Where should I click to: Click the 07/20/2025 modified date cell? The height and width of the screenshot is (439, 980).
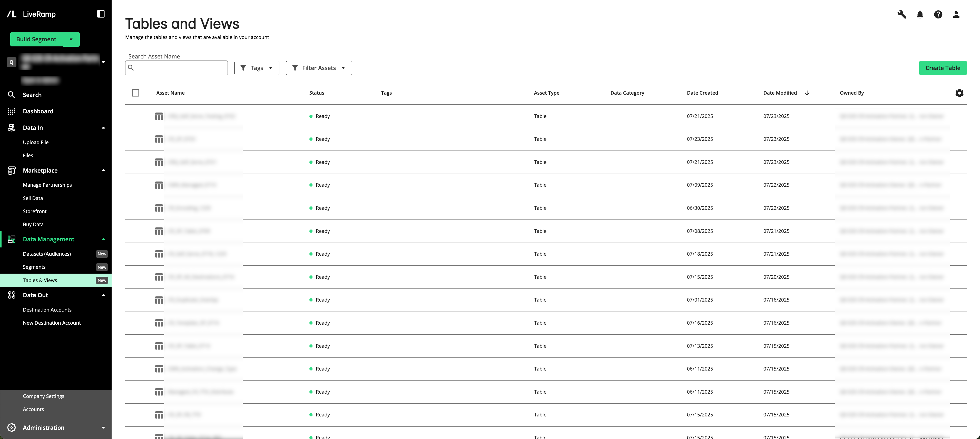point(776,277)
